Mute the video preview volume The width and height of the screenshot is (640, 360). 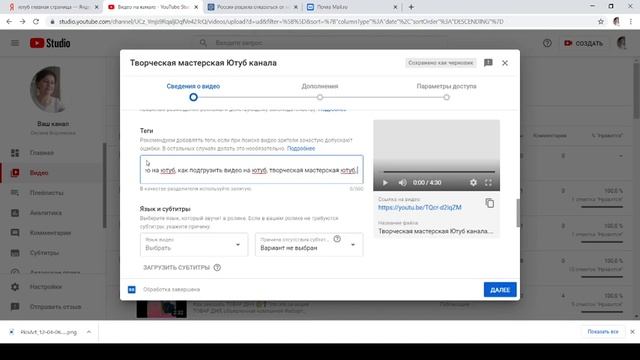402,182
